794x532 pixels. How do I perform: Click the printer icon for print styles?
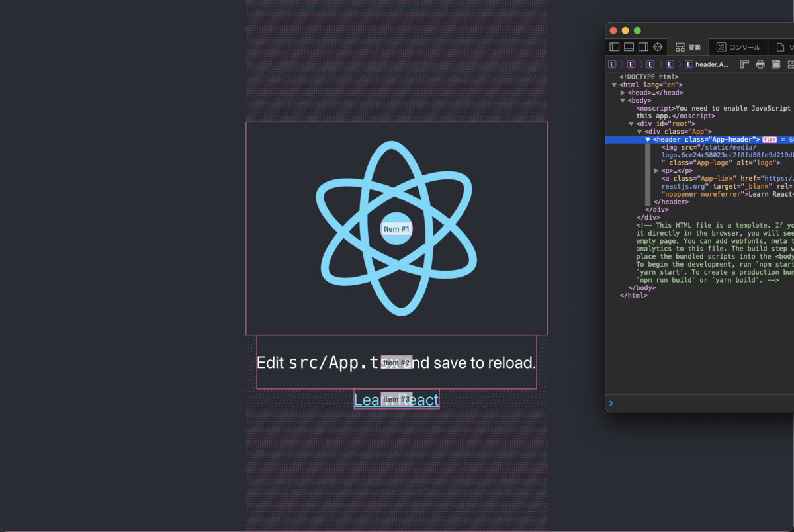coord(760,64)
